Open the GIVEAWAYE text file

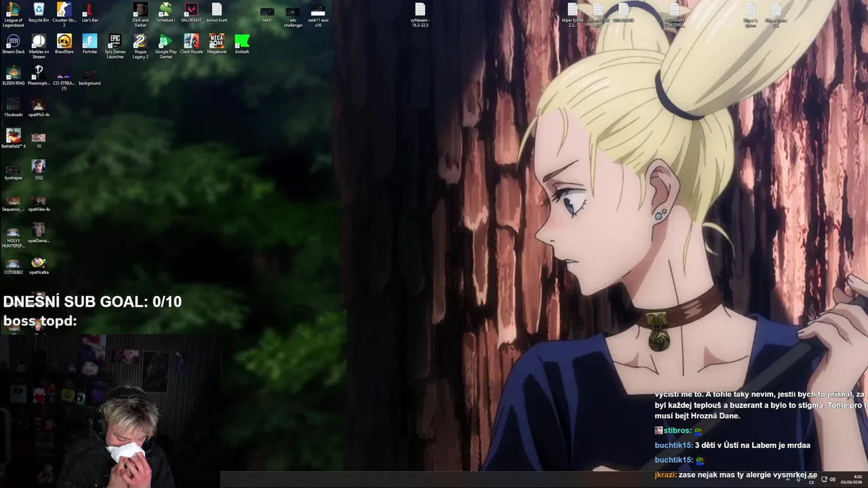623,13
